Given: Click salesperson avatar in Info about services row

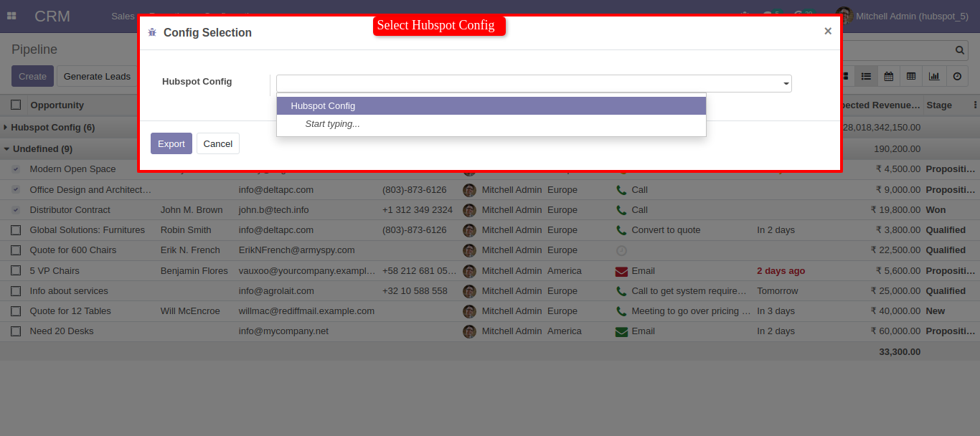Looking at the screenshot, I should (469, 291).
